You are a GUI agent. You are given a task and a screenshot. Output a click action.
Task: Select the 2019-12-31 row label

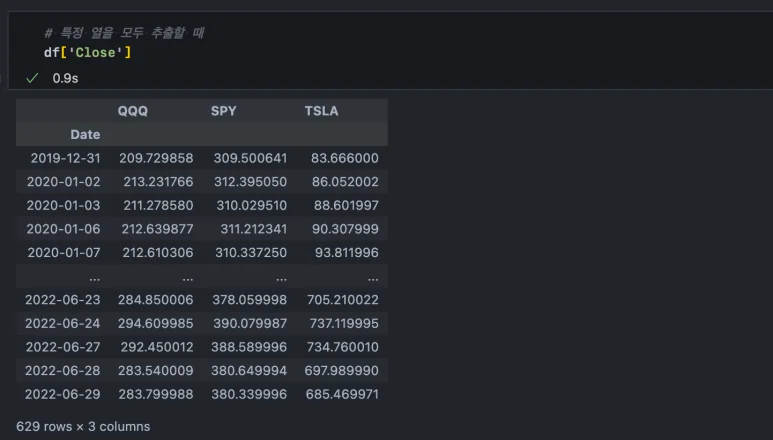(65, 158)
